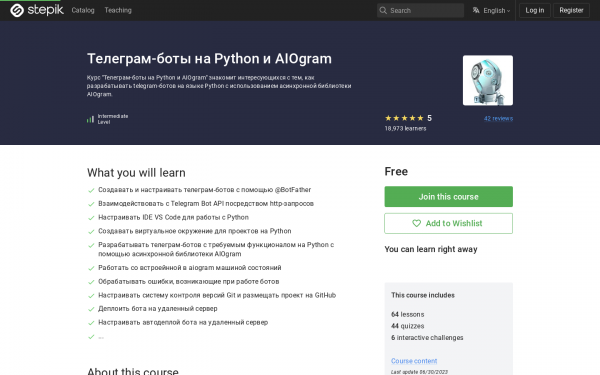Click checkmark beside Обрабатывать ошибки item
600x375 pixels.
[x=91, y=282]
